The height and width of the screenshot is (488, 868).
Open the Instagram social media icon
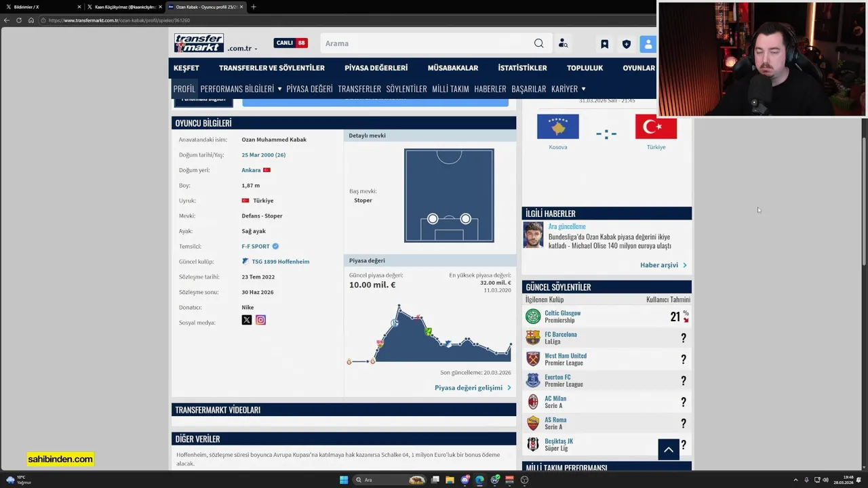260,320
